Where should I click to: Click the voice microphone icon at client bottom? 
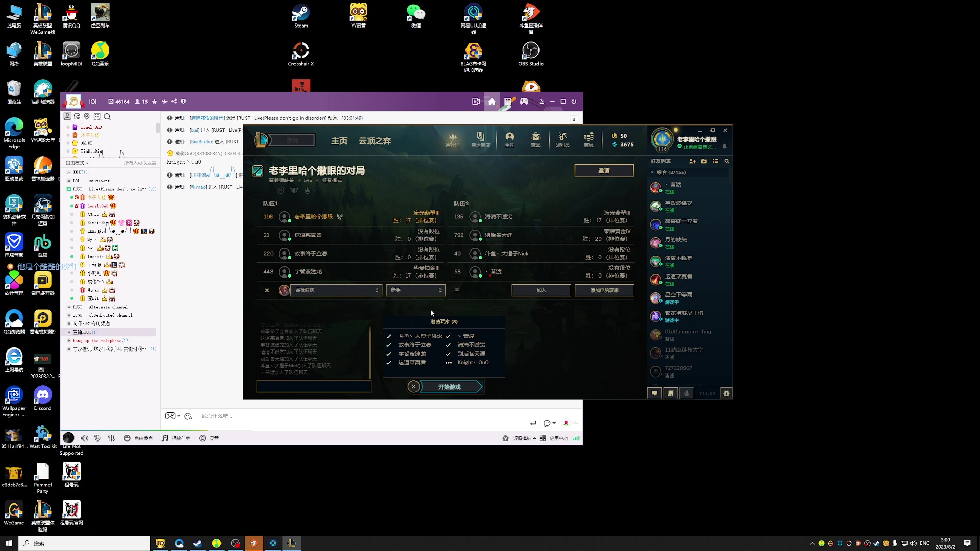687,393
